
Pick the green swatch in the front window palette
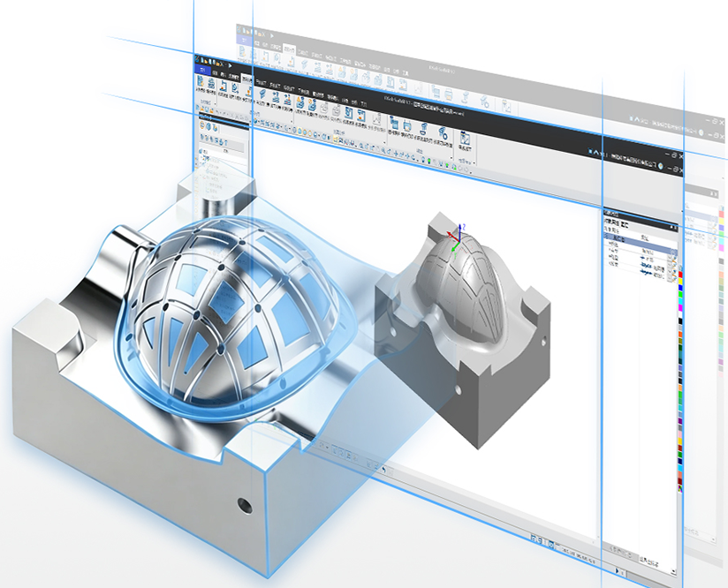(680, 294)
